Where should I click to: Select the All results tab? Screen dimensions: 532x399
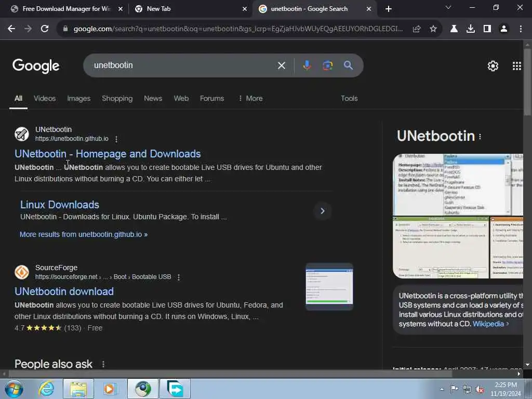(18, 98)
